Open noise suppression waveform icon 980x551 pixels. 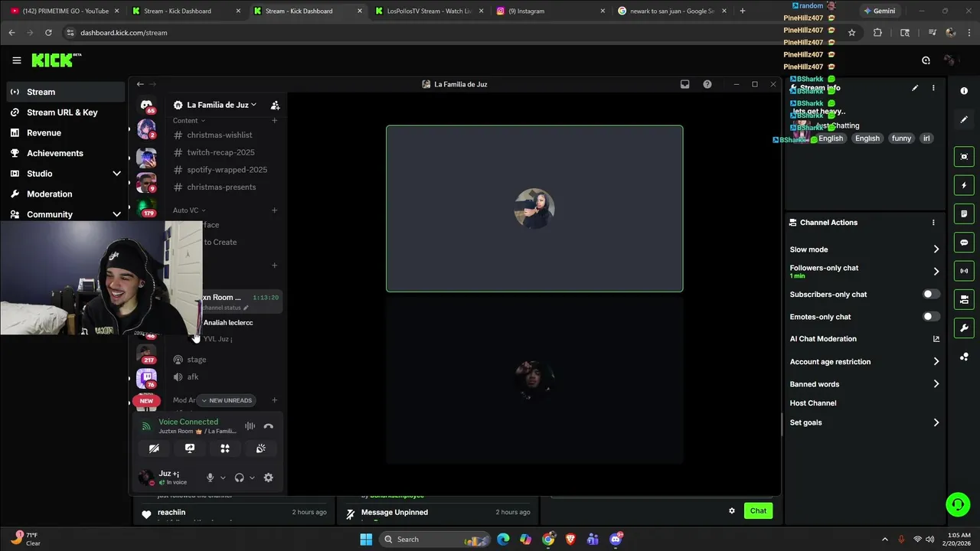tap(250, 426)
